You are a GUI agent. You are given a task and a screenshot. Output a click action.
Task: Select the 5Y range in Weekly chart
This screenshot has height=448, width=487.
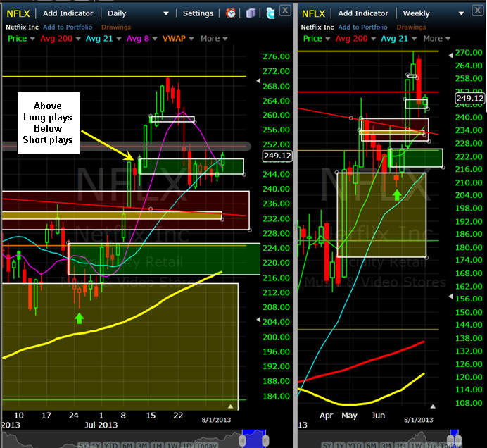[327, 445]
